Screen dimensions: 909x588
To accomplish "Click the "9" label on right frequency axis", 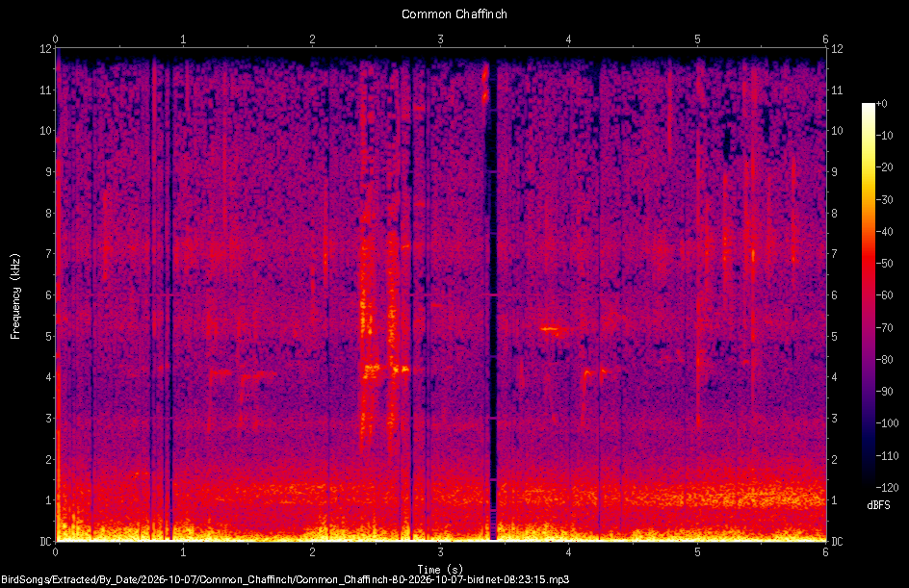I will pos(834,172).
